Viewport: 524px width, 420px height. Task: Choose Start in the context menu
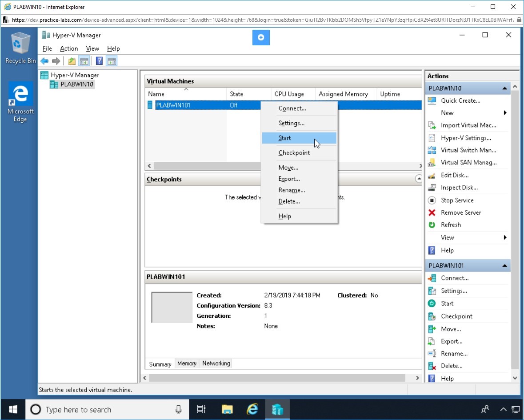click(x=299, y=138)
